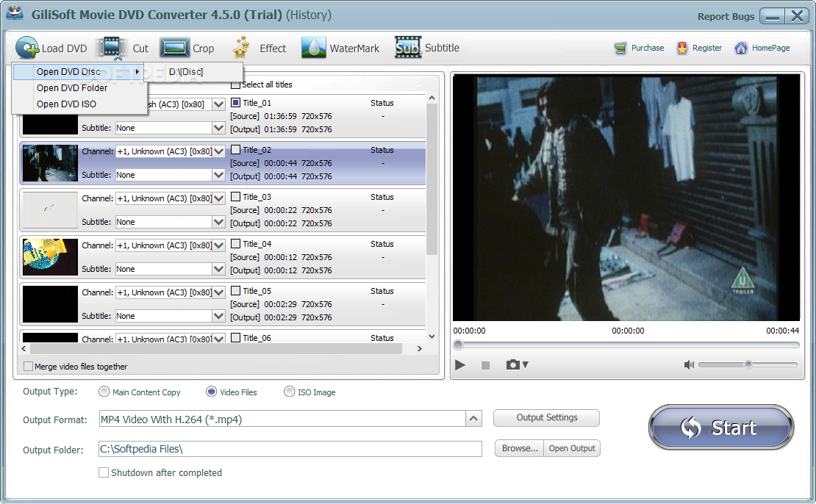Open the Cut filmstrip tool icon
This screenshot has height=504, width=816.
tap(113, 48)
